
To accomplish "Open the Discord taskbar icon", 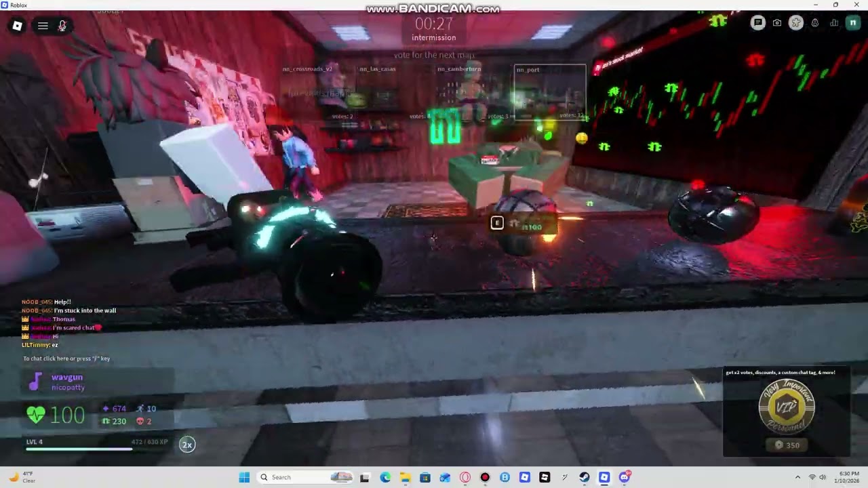I will click(625, 477).
